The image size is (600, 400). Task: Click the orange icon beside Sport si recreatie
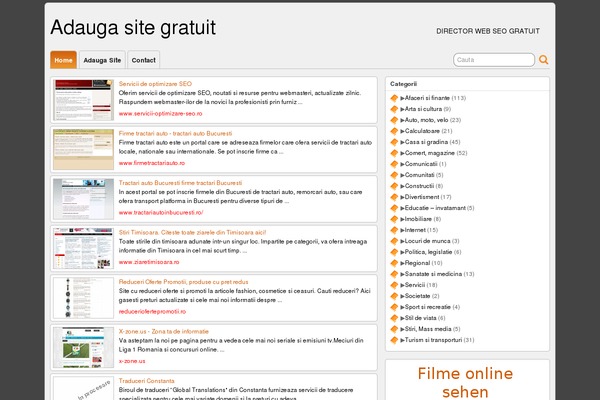click(x=394, y=307)
